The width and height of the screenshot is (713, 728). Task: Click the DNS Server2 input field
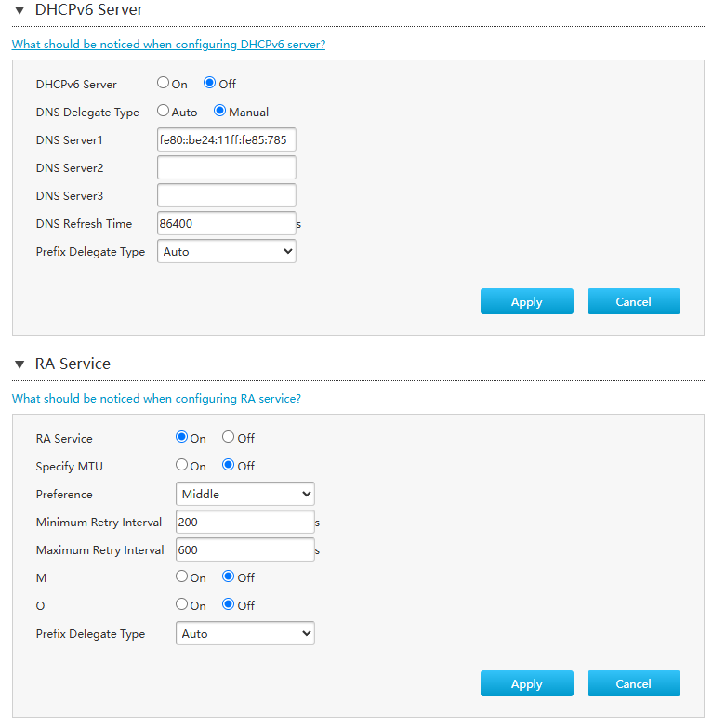[227, 168]
